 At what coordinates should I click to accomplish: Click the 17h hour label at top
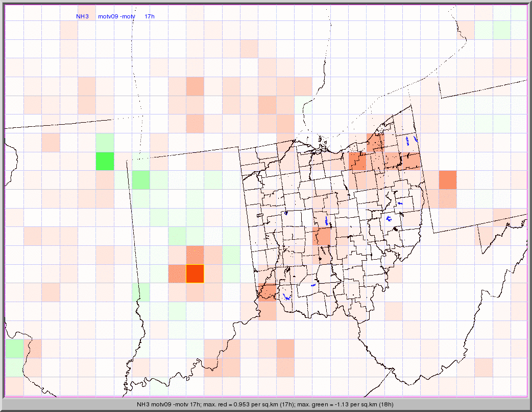[150, 16]
